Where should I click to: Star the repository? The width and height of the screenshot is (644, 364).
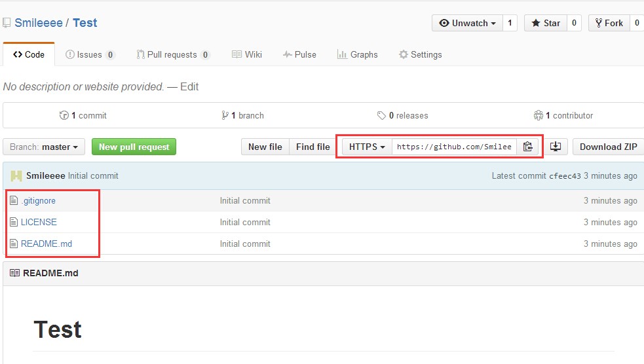[546, 23]
